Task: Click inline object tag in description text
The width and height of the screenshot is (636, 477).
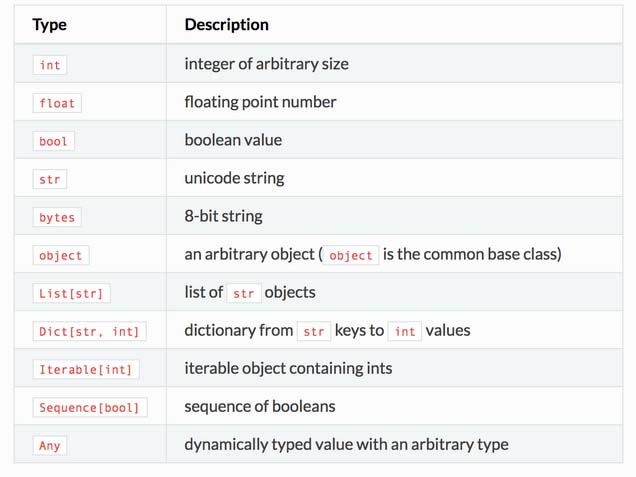Action: pyautogui.click(x=351, y=256)
